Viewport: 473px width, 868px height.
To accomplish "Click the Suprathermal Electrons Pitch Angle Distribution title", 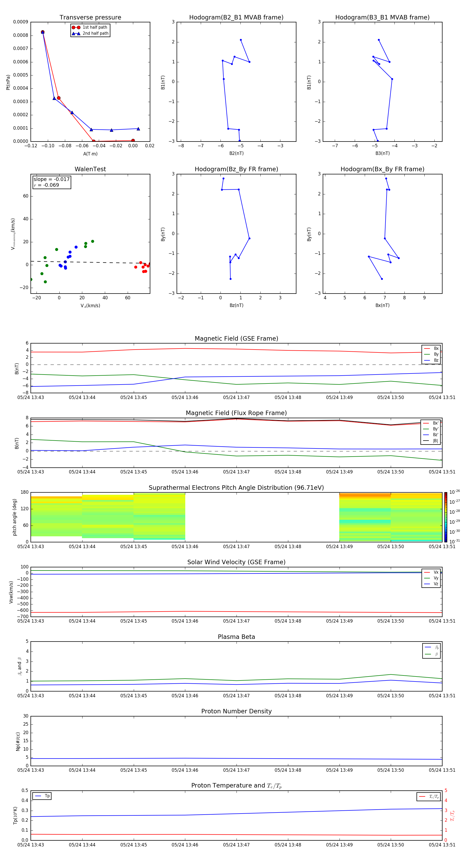I will coord(236,488).
